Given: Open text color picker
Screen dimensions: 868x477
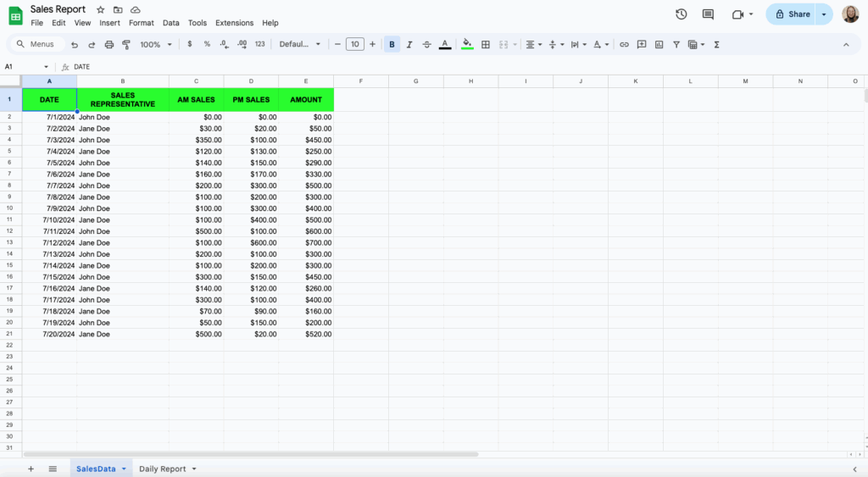Looking at the screenshot, I should (x=444, y=44).
